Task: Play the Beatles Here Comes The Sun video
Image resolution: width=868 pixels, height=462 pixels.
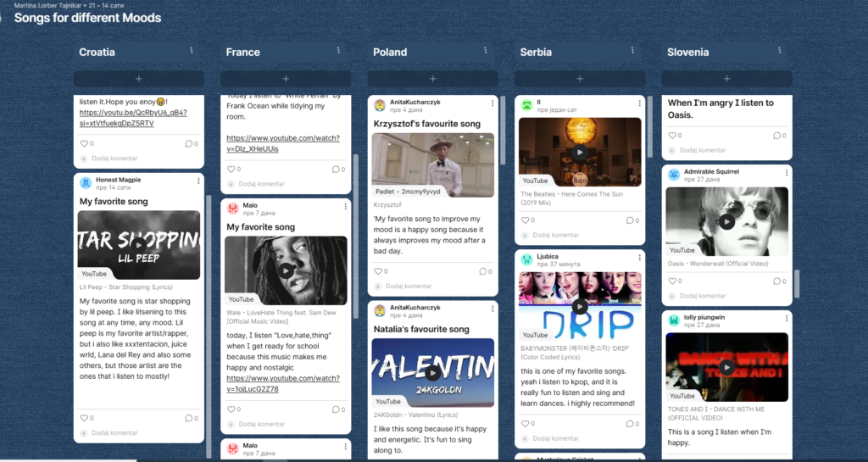Action: [x=580, y=152]
